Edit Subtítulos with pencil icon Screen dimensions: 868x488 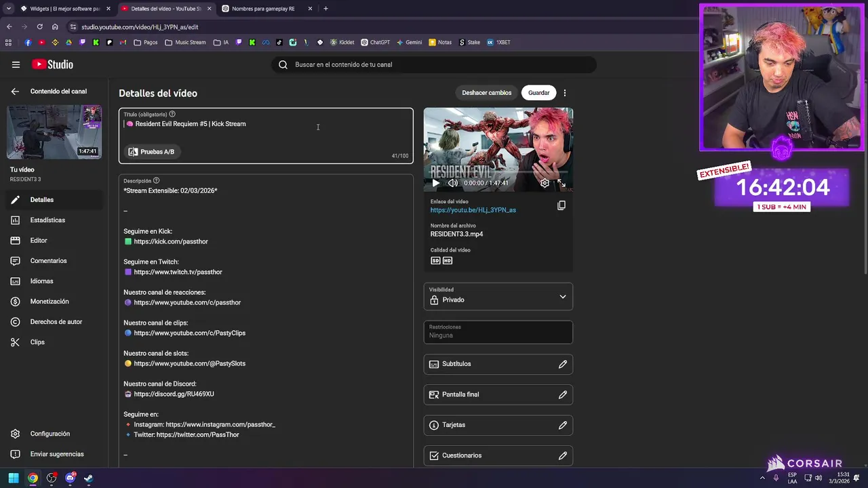click(563, 364)
